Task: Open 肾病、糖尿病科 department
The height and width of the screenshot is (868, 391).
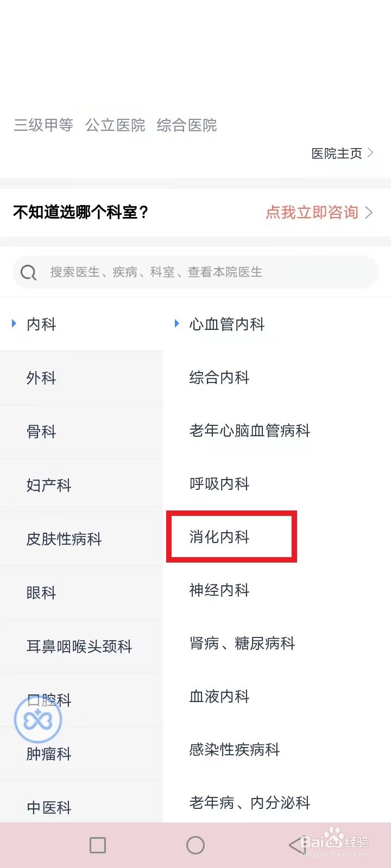Action: click(242, 643)
